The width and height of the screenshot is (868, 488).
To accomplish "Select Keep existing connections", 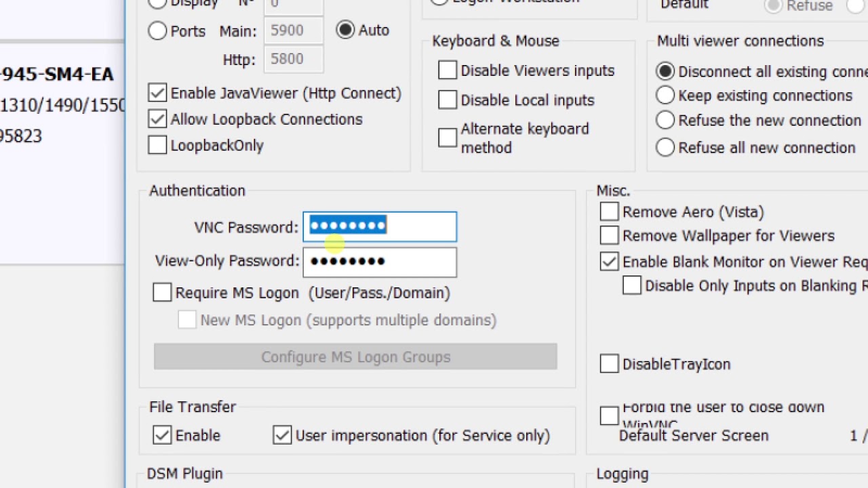I will [x=665, y=96].
